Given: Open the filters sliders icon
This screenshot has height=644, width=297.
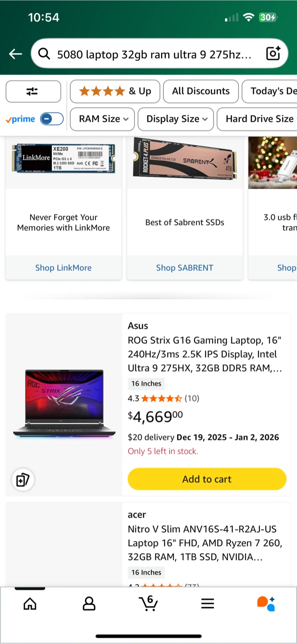Looking at the screenshot, I should (x=33, y=91).
